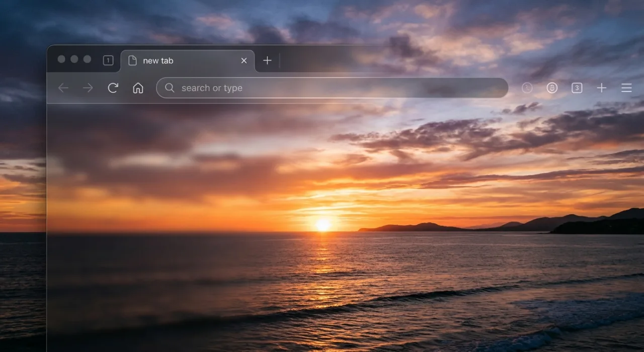
Task: Click the magnifier icon in search bar
Action: (170, 88)
